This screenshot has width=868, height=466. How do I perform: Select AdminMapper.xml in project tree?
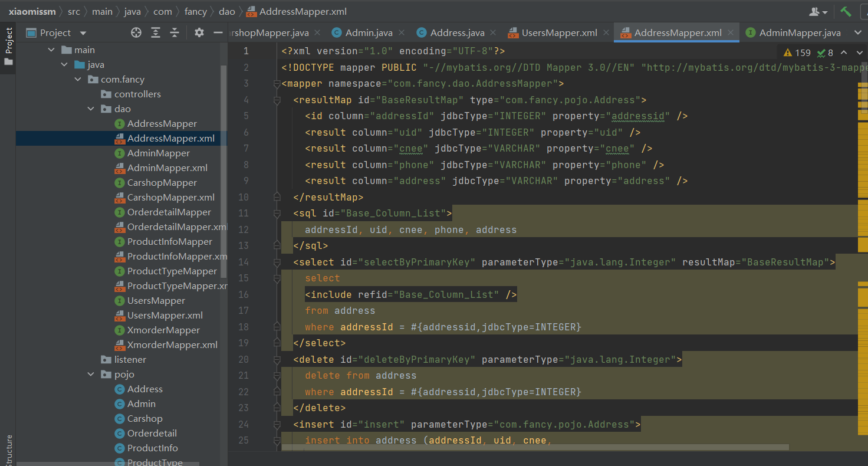pos(167,168)
